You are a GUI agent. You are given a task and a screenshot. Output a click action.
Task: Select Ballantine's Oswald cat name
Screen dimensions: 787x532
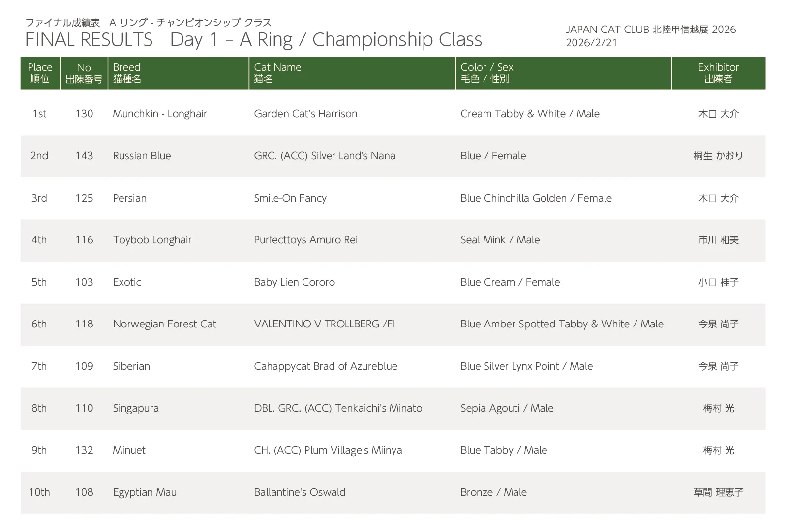pos(300,492)
